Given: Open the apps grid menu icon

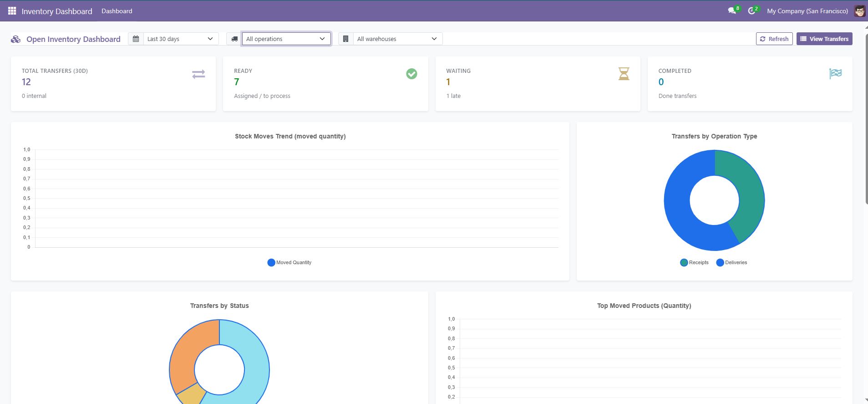Looking at the screenshot, I should pos(12,11).
